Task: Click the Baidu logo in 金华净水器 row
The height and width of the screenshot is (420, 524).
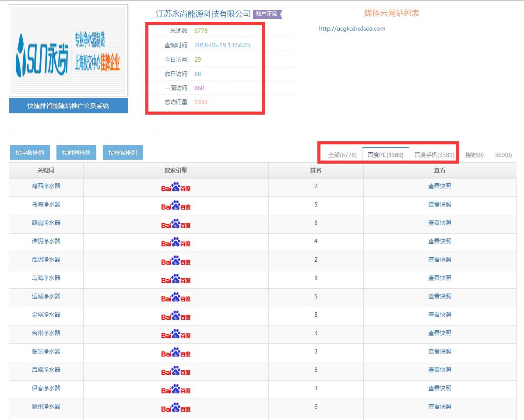Action: (x=176, y=316)
